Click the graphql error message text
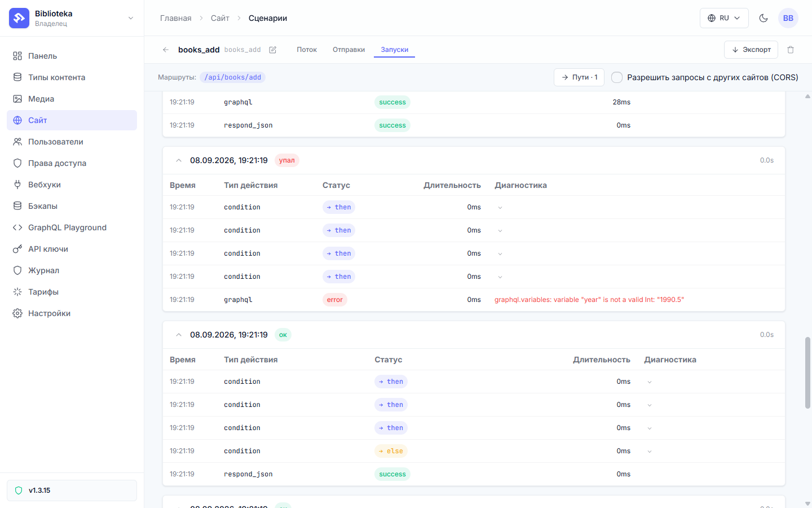812x508 pixels. (589, 300)
